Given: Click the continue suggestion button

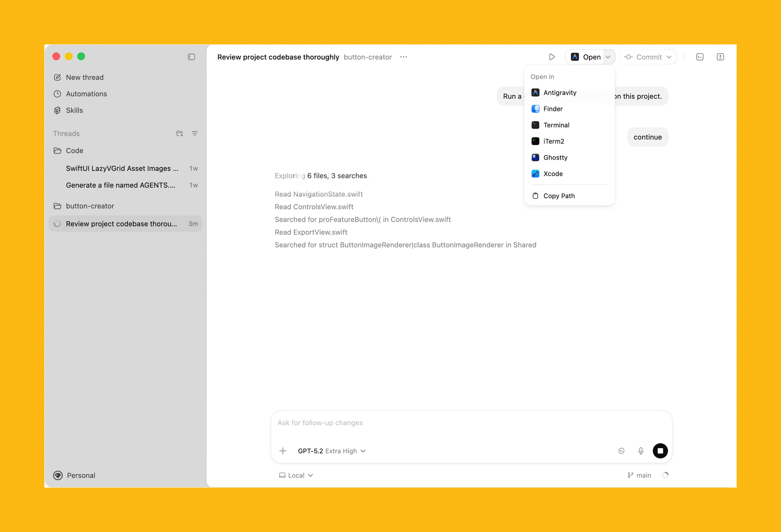Looking at the screenshot, I should tap(647, 137).
